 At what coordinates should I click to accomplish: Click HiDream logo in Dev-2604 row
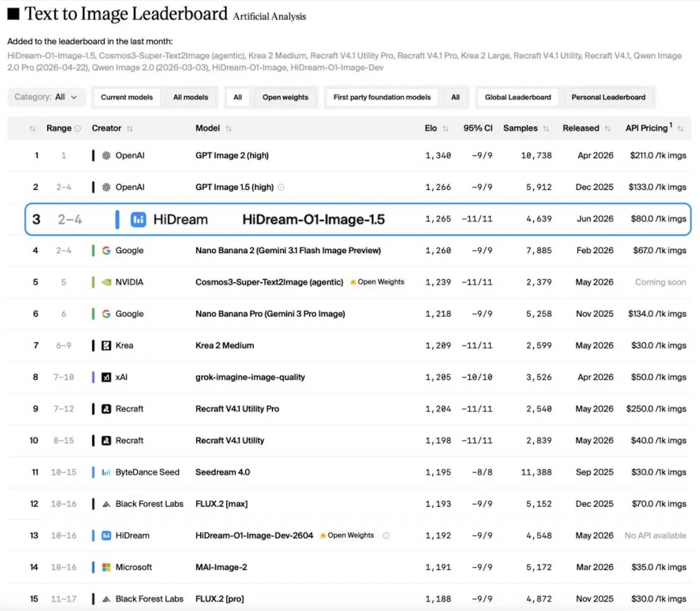point(106,535)
